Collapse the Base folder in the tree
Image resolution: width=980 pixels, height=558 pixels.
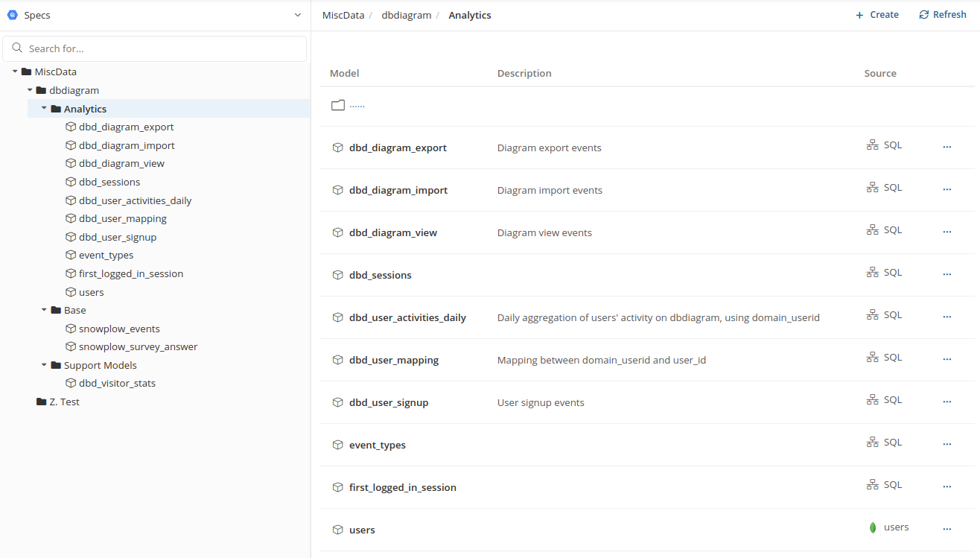[x=44, y=310]
